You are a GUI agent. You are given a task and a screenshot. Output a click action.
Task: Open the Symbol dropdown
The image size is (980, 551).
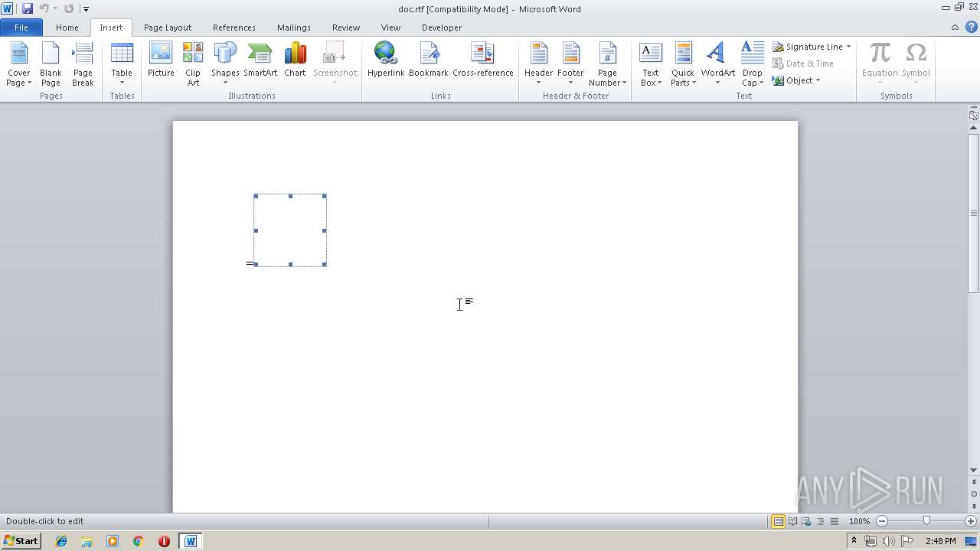[916, 64]
